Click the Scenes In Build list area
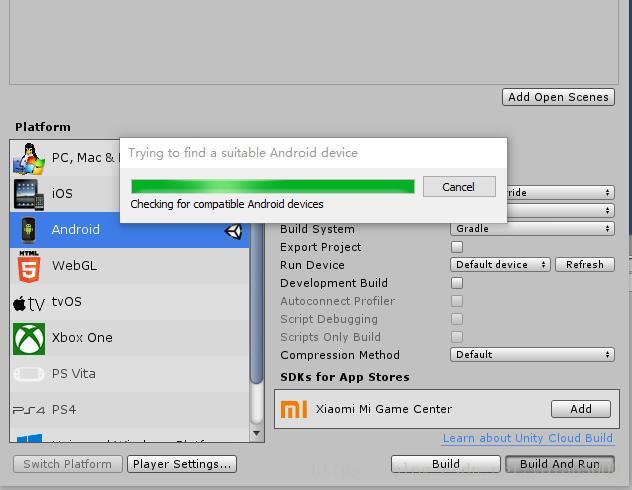This screenshot has width=632, height=490. [x=314, y=42]
